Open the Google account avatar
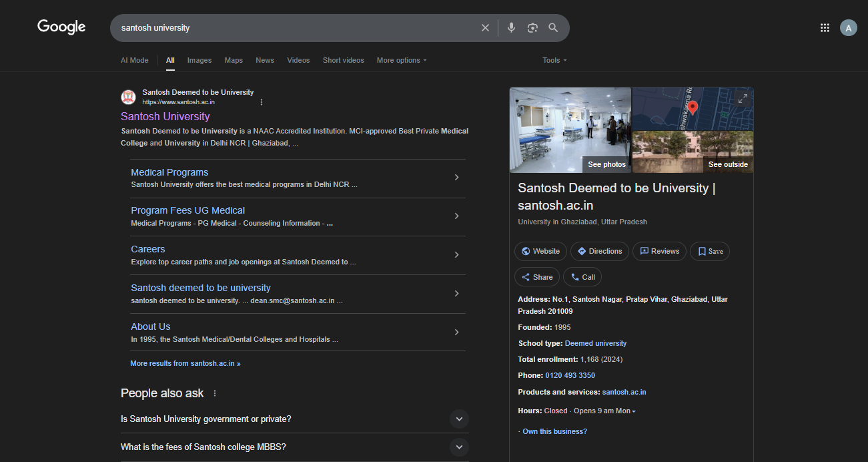Screen dimensions: 868x462 [x=848, y=27]
